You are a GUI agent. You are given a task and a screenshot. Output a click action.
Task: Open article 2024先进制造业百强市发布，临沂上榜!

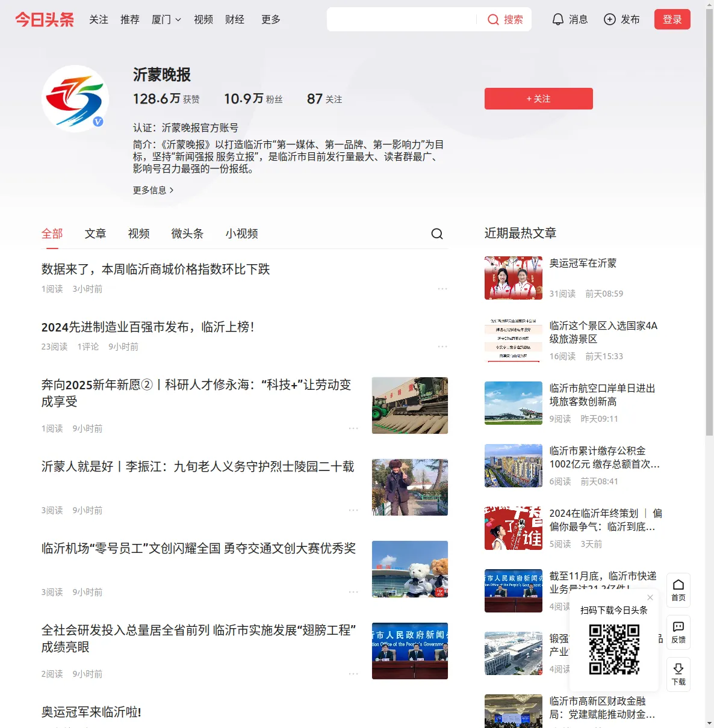pos(148,327)
